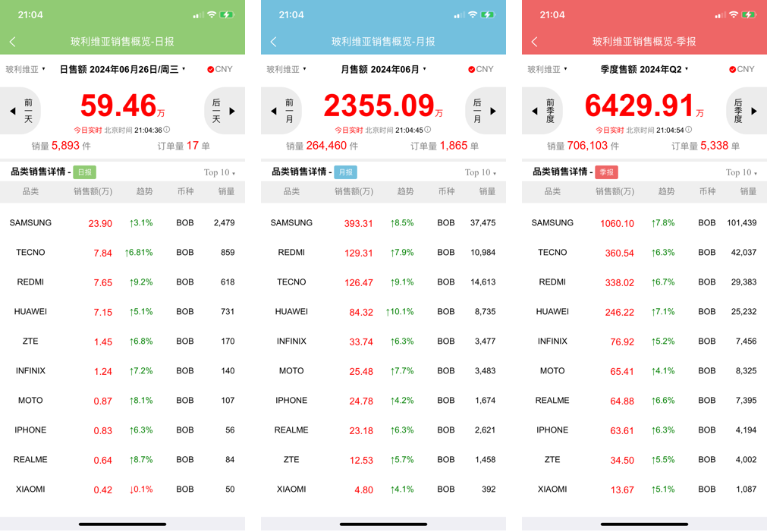Tap the red 季报 tag
Viewport: 767px width, 532px height.
[607, 172]
